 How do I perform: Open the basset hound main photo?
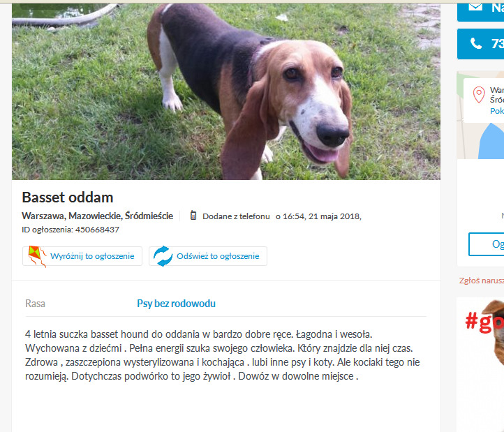point(226,91)
